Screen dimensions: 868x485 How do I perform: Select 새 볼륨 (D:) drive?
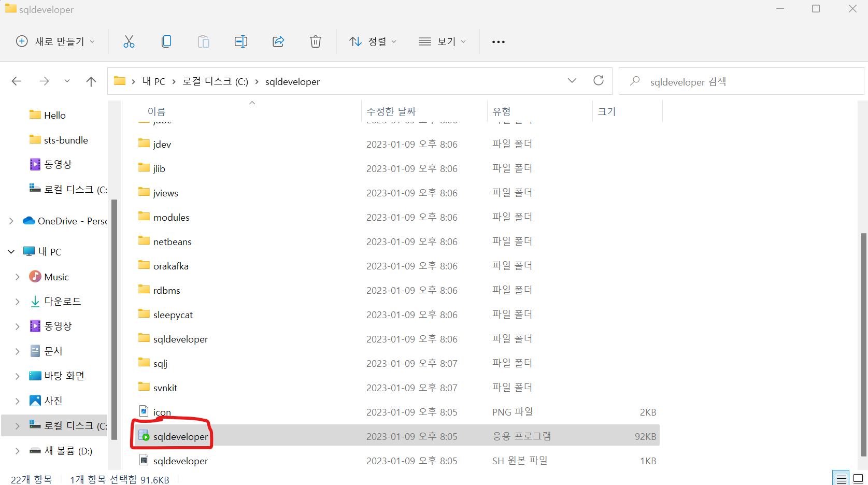[x=61, y=451]
